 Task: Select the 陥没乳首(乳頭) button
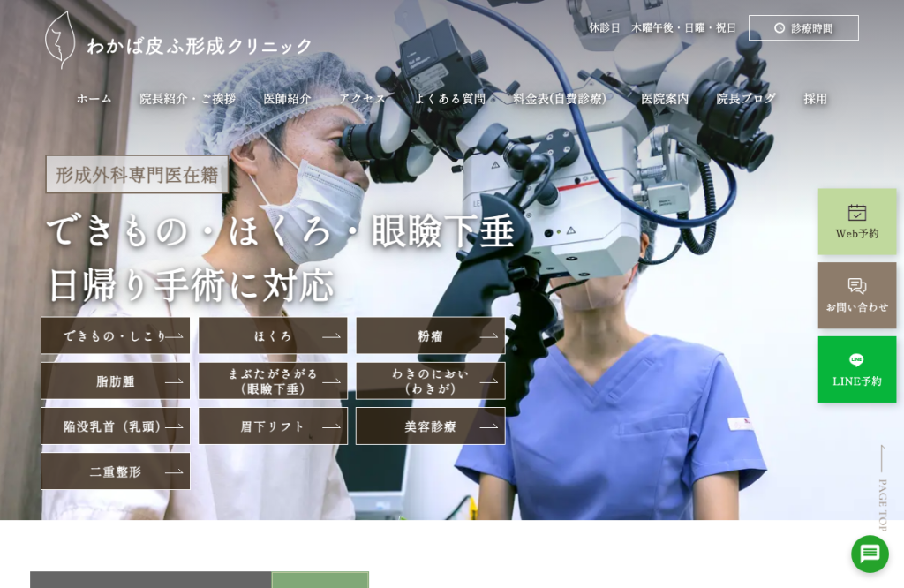[x=116, y=426]
